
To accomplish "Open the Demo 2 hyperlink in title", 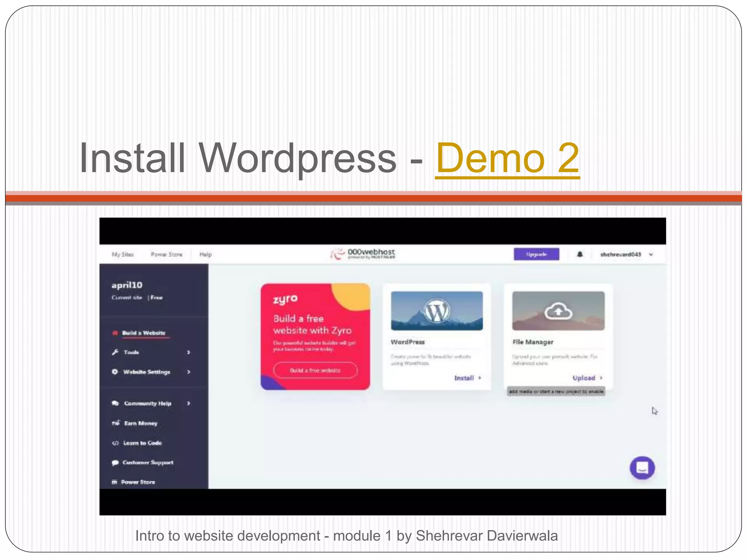I will point(507,158).
